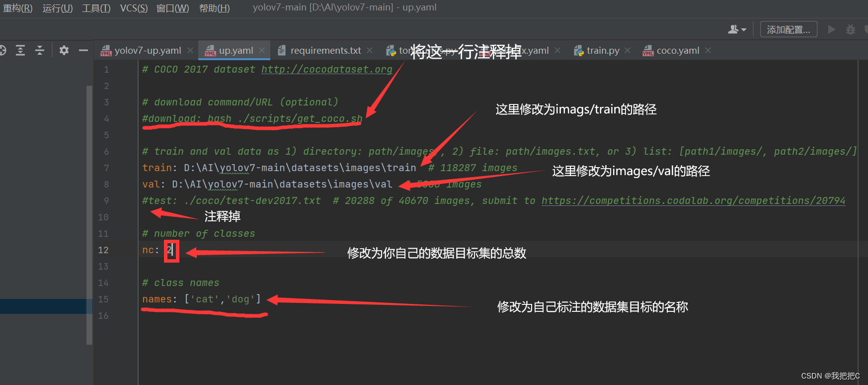
Task: Switch to the train.py tab
Action: coord(603,50)
